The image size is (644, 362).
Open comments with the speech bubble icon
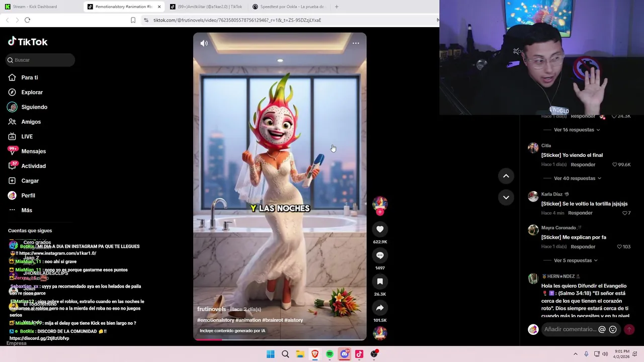click(x=380, y=255)
